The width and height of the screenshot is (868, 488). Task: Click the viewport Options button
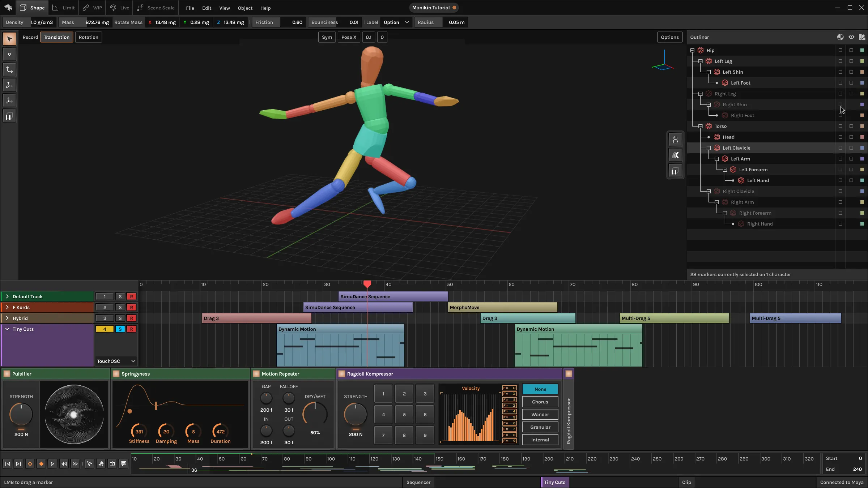click(670, 37)
